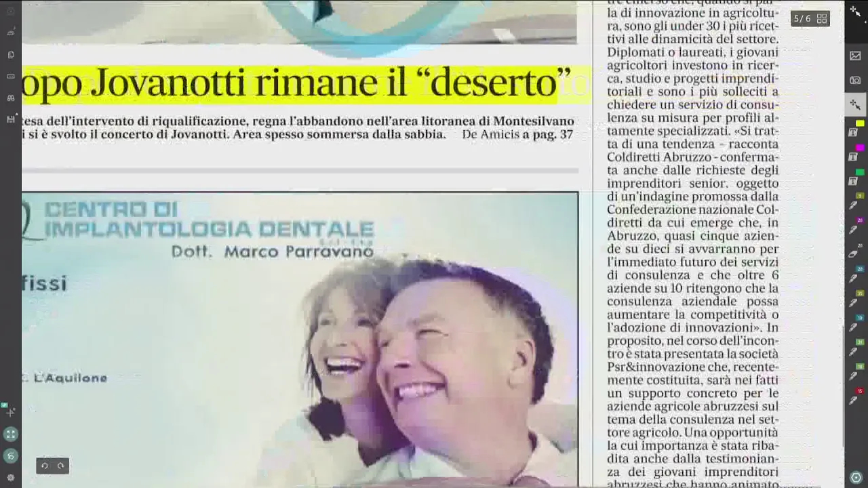Click the rectangle view icon in left sidebar
Viewport: 868px width, 488px height.
tap(10, 76)
